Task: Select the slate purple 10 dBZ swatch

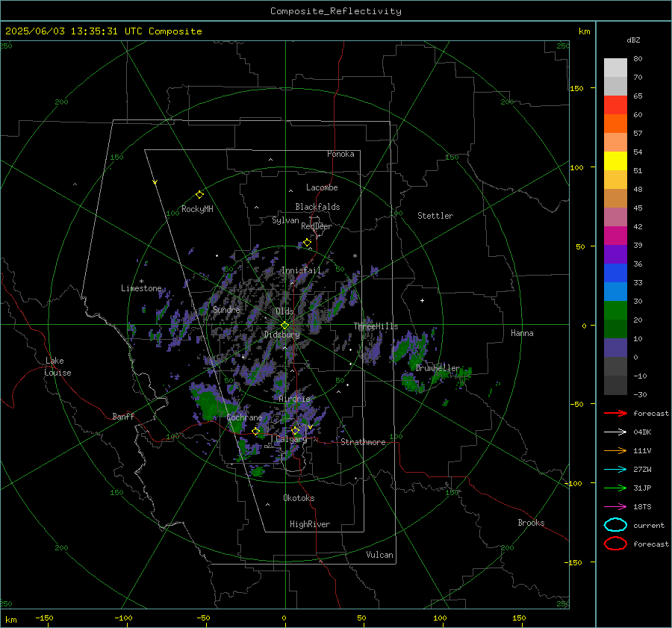Action: pos(615,347)
